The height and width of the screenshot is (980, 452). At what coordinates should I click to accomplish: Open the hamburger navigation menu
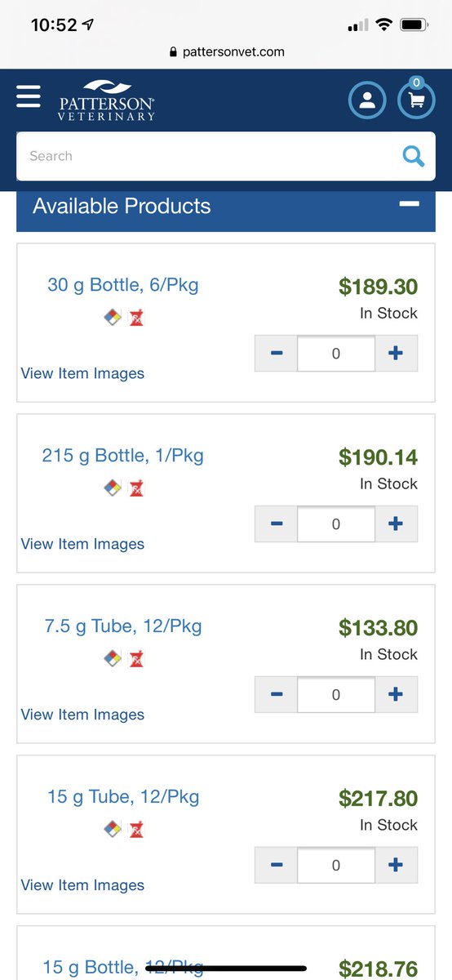29,96
